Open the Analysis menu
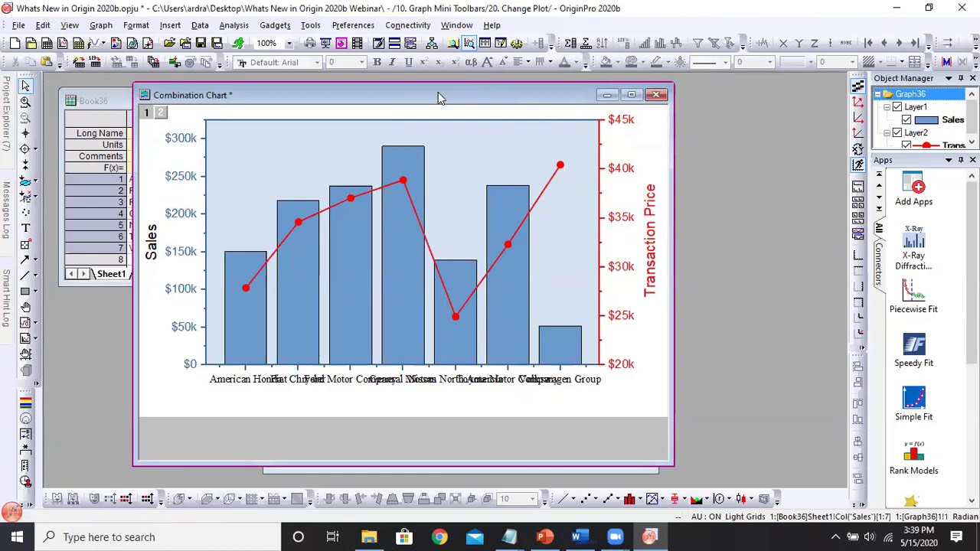This screenshot has height=551, width=980. [x=234, y=25]
